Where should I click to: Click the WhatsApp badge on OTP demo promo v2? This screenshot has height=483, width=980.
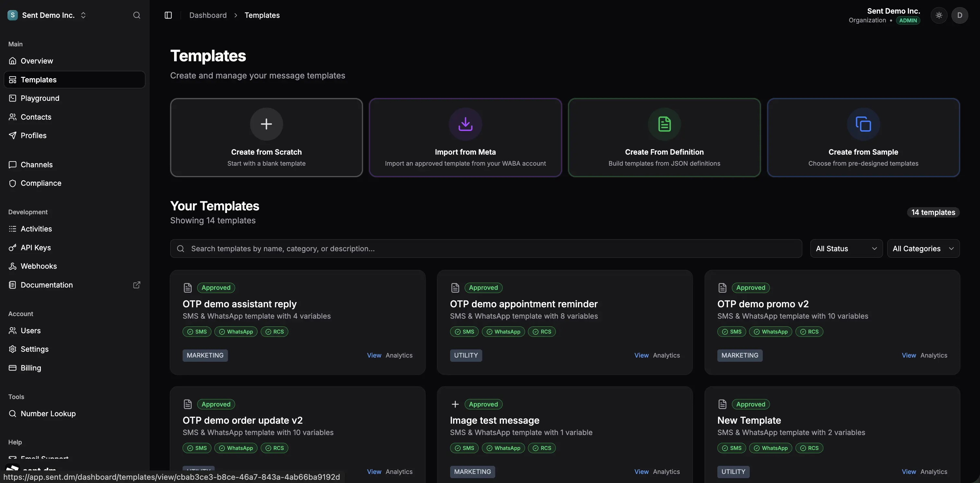771,332
